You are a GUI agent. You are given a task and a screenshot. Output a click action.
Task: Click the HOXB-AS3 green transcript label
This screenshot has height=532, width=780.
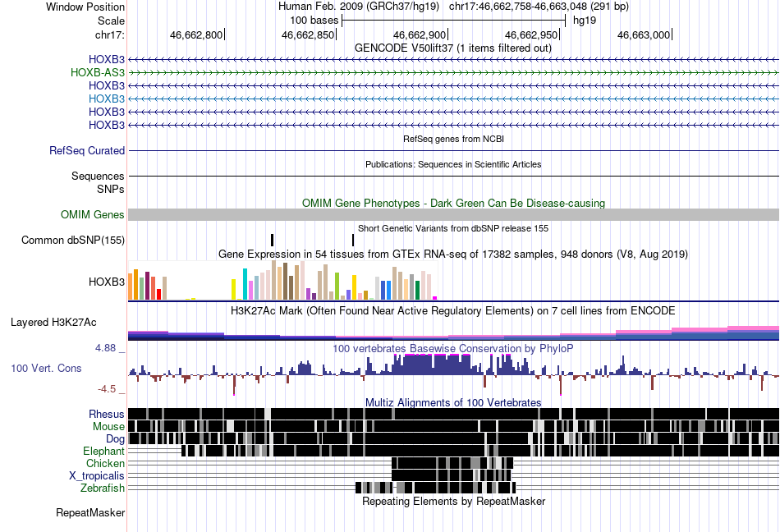pos(98,72)
